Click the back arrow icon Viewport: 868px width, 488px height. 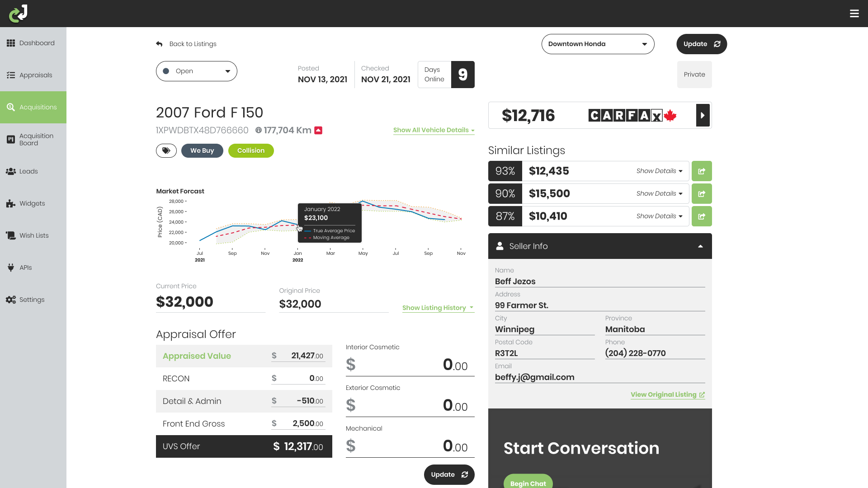point(159,44)
